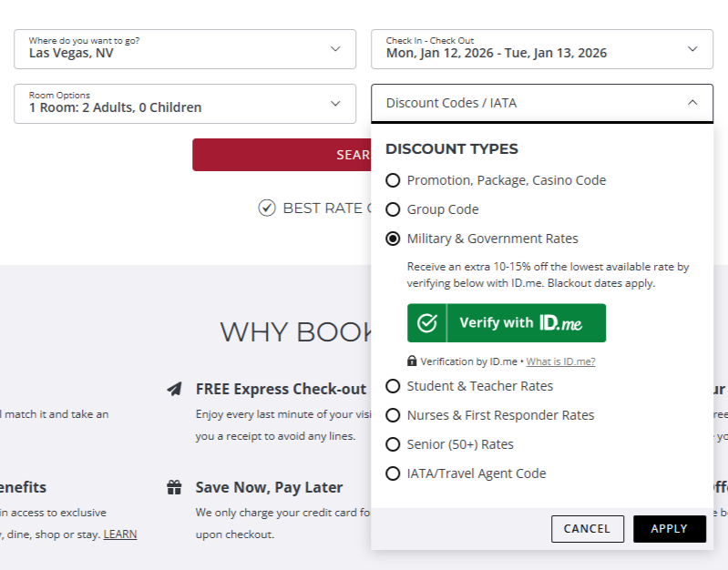Select Nurses & First Responder Rates
Image resolution: width=728 pixels, height=570 pixels.
(393, 415)
